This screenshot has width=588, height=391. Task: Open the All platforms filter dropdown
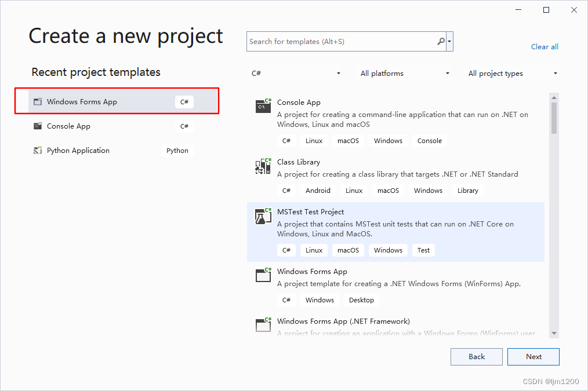point(405,73)
